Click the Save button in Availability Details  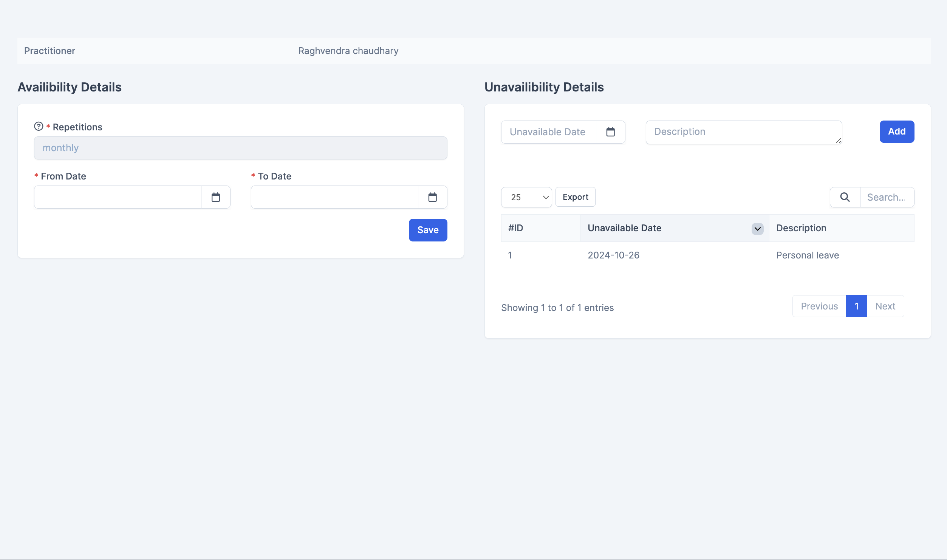(x=428, y=229)
